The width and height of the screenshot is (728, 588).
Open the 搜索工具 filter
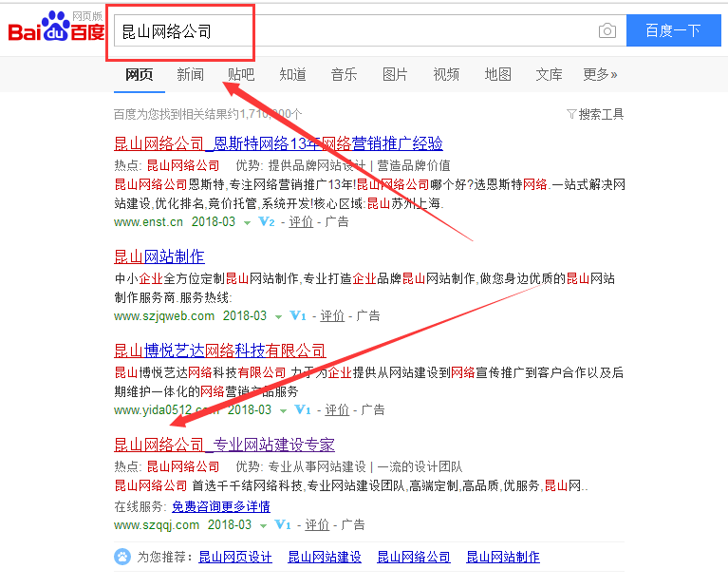coord(595,114)
